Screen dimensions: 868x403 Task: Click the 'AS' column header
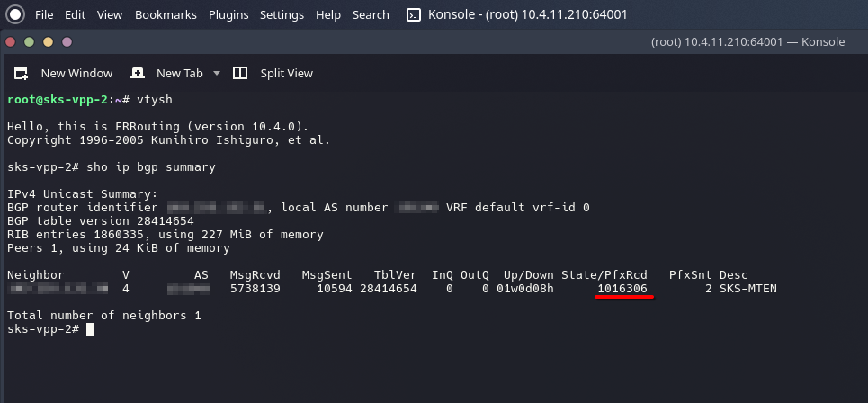201,275
